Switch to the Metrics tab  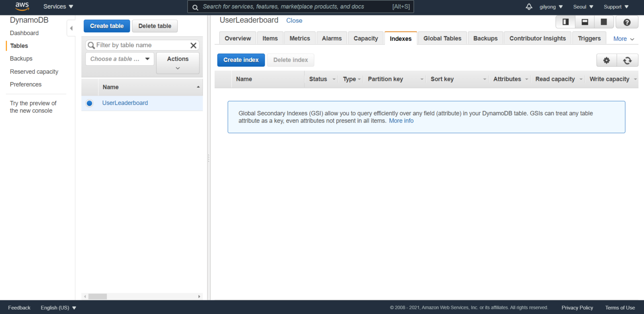(x=300, y=38)
